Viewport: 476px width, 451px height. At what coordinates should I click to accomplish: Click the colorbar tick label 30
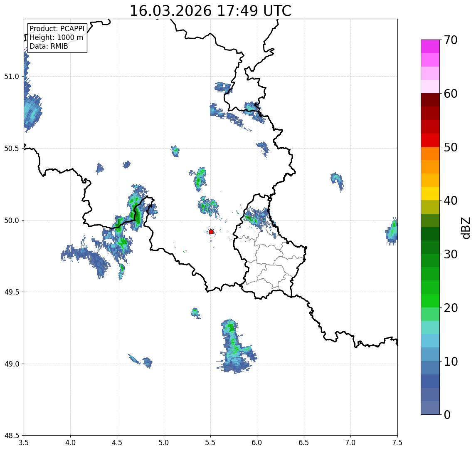(451, 254)
